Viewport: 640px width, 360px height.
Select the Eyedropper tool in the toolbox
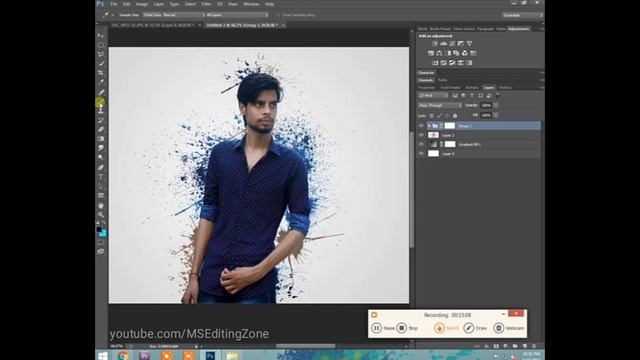pyautogui.click(x=100, y=82)
